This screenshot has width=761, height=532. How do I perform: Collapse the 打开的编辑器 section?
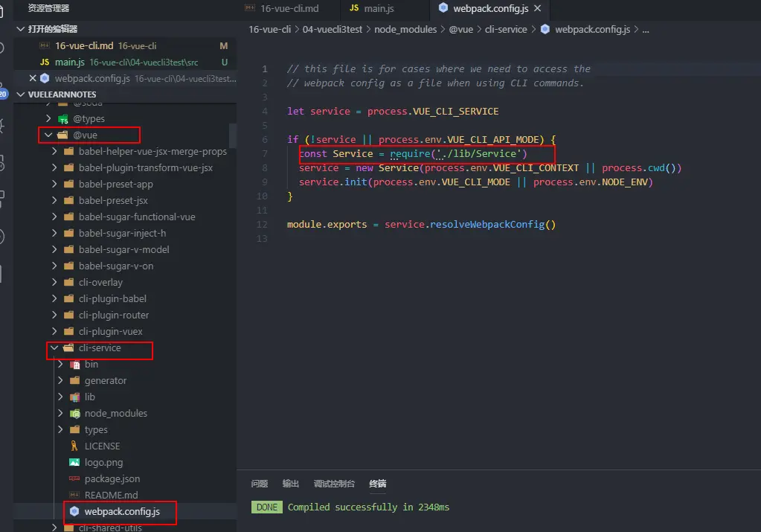tap(20, 29)
